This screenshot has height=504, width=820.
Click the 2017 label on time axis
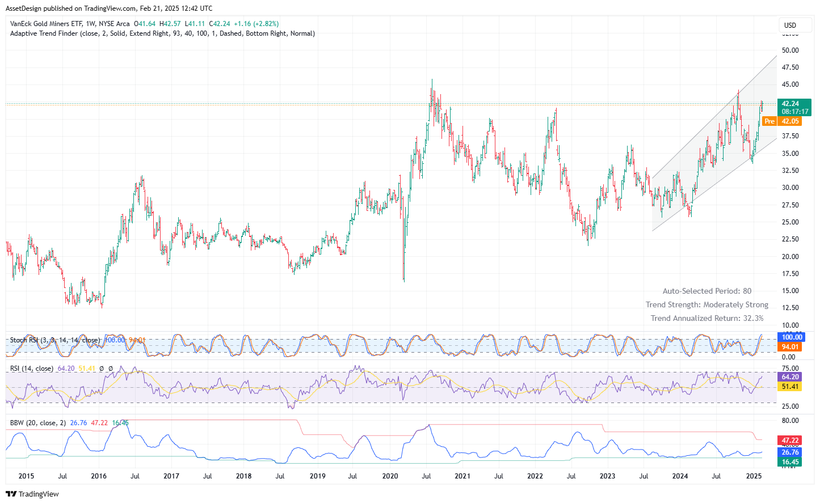click(171, 476)
